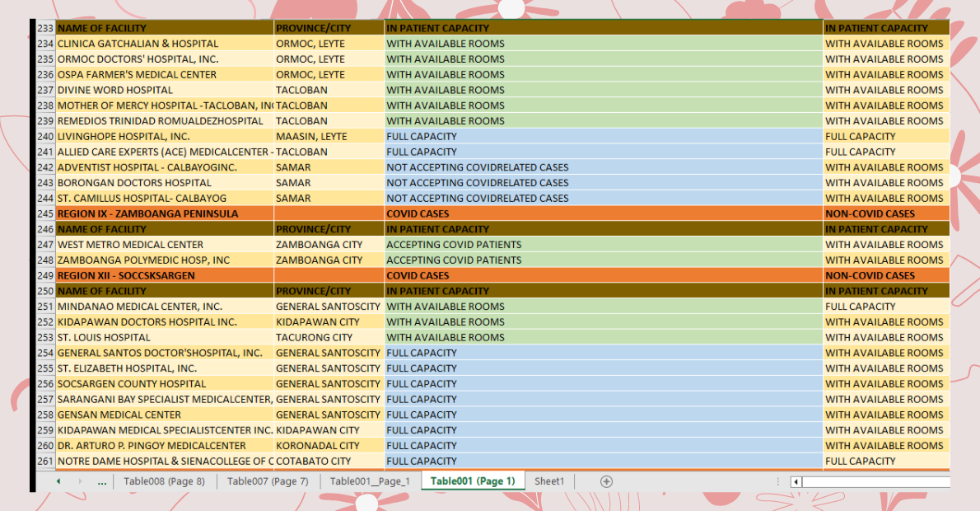Select NON-COVID CASES cell in row 249
This screenshot has width=980, height=511.
click(x=886, y=275)
